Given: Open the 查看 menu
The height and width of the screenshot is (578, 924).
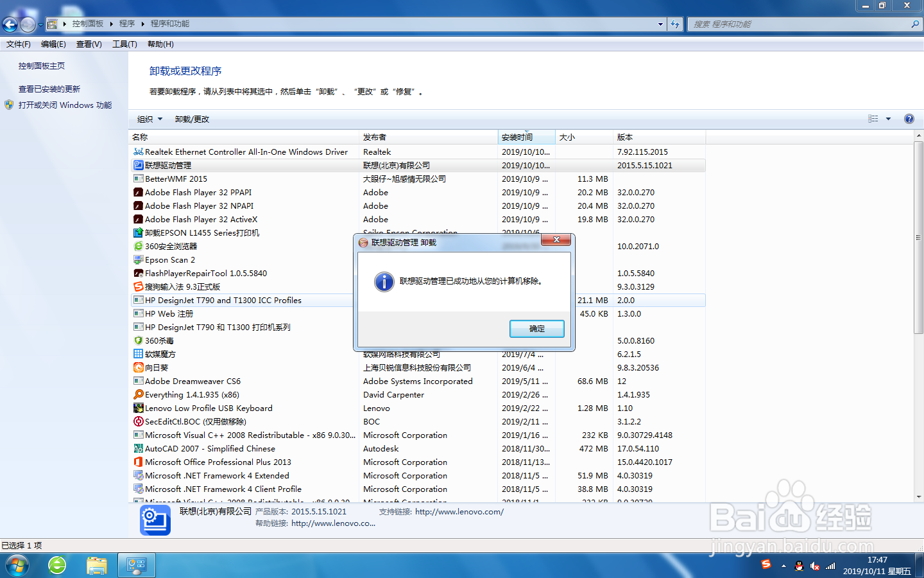Looking at the screenshot, I should (89, 44).
